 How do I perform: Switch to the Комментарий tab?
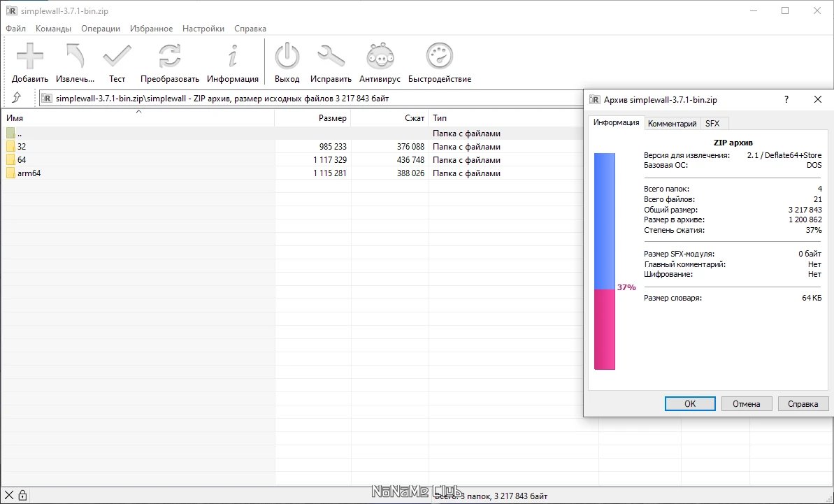tap(672, 124)
